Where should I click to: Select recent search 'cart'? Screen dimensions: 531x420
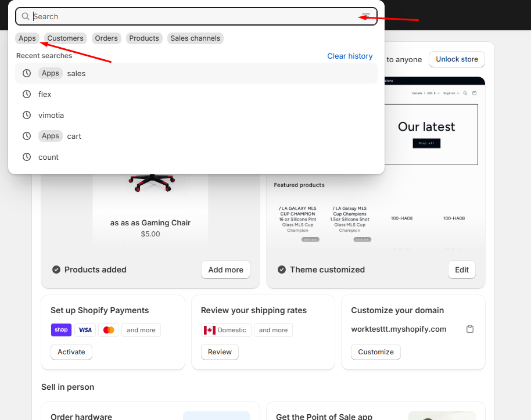(196, 136)
